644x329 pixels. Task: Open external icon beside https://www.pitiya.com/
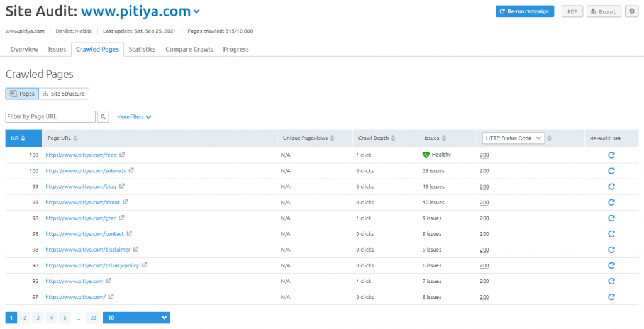tap(111, 296)
